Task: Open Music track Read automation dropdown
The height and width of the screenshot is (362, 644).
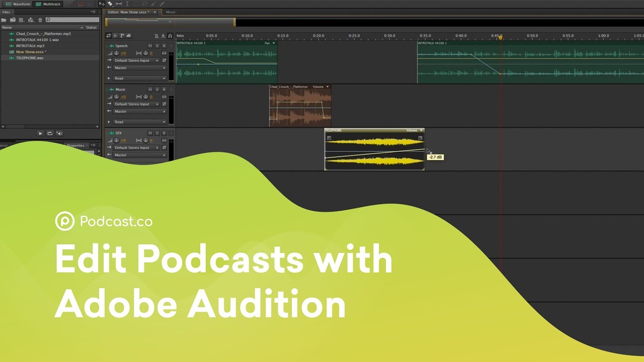Action: click(x=140, y=122)
